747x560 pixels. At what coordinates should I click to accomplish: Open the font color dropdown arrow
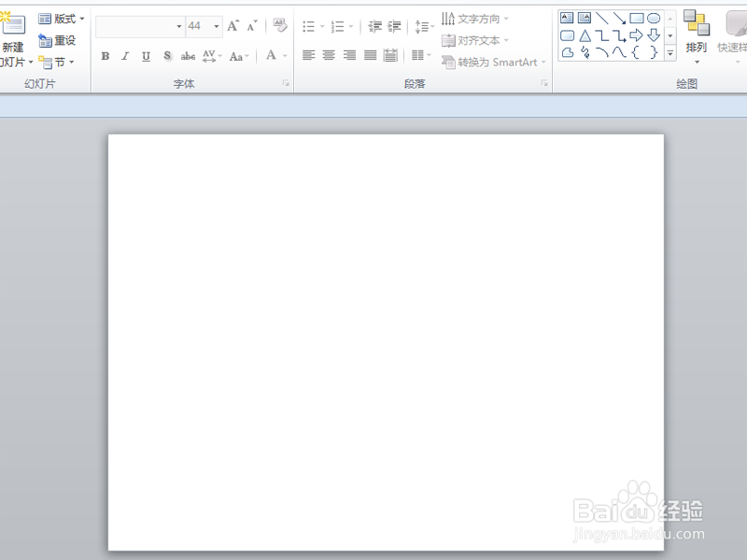coord(285,56)
